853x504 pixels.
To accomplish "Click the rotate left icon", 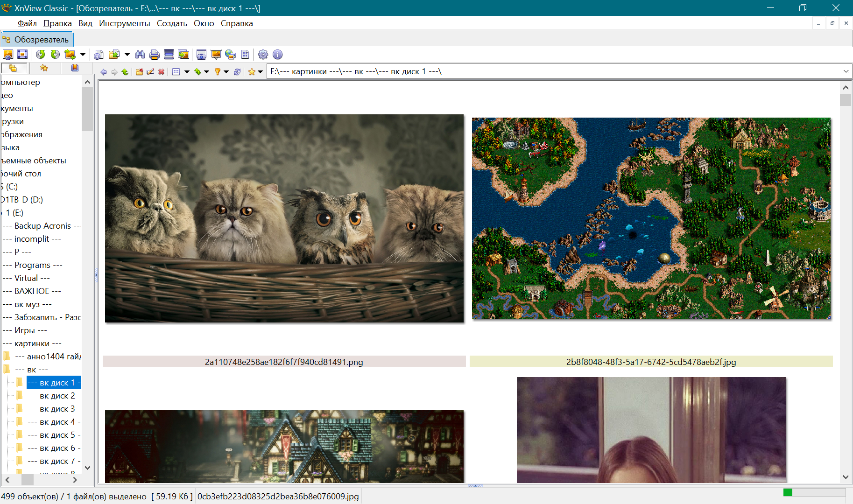I will click(x=41, y=55).
